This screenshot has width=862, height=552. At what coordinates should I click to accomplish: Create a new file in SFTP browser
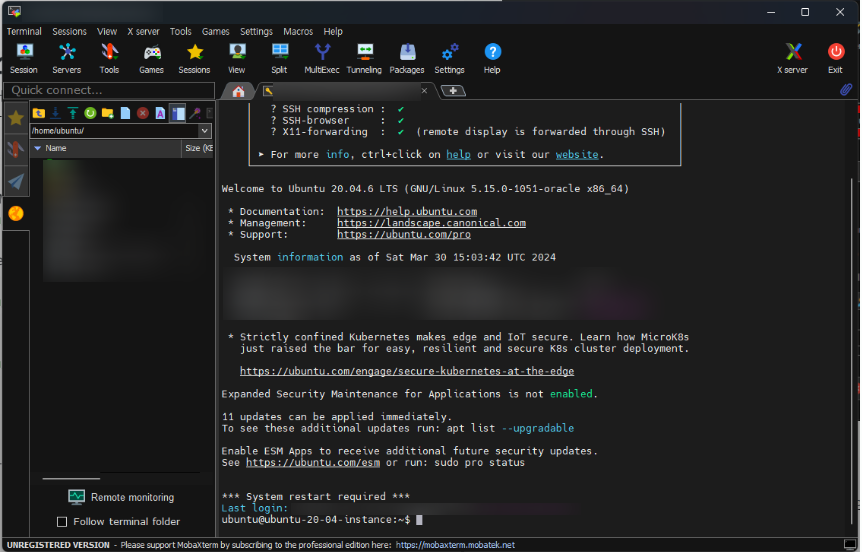(x=125, y=113)
